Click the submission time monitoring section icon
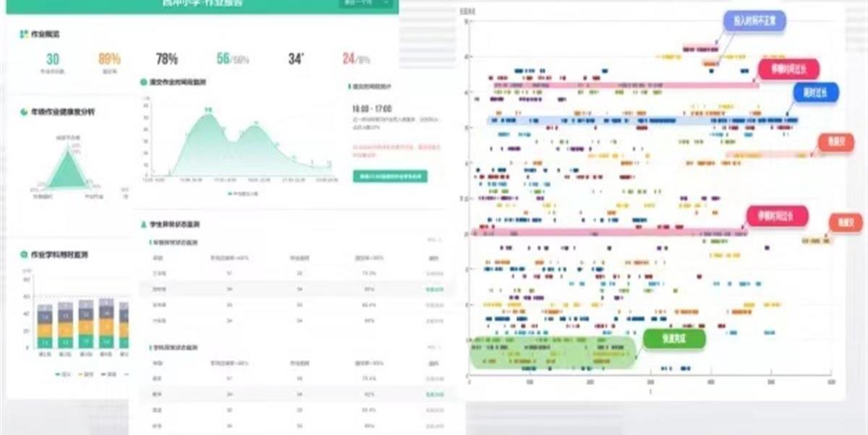The width and height of the screenshot is (868, 435). click(x=143, y=82)
